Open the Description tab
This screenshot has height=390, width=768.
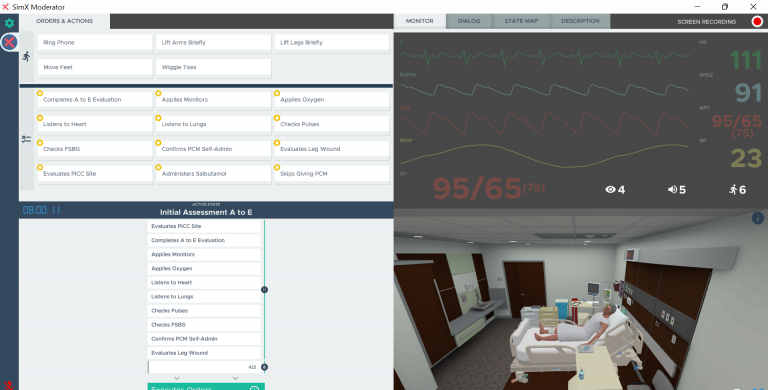coord(580,21)
